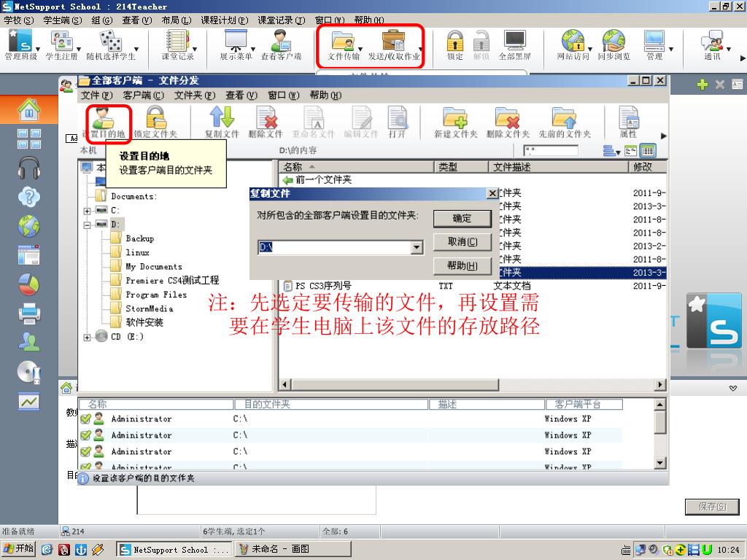Click the 删除文件 icon

[x=266, y=122]
